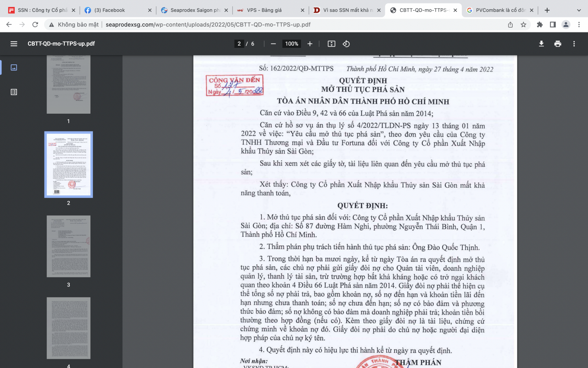588x368 pixels.
Task: Show thumbnails view in sidebar
Action: point(14,67)
